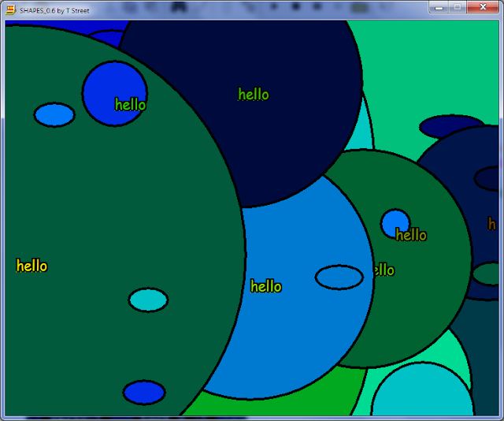Click the yellow hello text at left

pos(31,266)
